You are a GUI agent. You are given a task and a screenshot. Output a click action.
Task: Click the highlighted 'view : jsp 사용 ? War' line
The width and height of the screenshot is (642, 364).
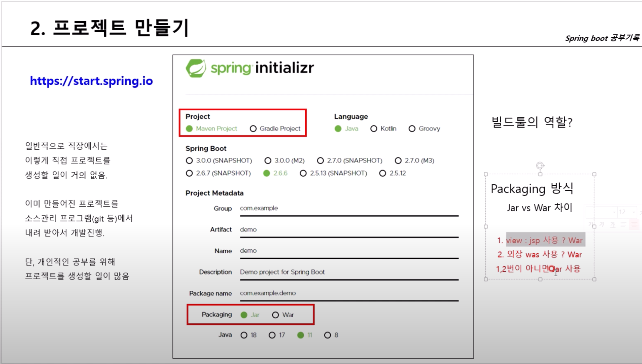pos(545,240)
